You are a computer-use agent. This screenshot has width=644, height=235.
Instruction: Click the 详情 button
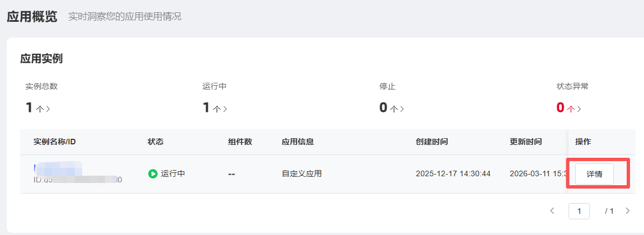click(x=594, y=174)
